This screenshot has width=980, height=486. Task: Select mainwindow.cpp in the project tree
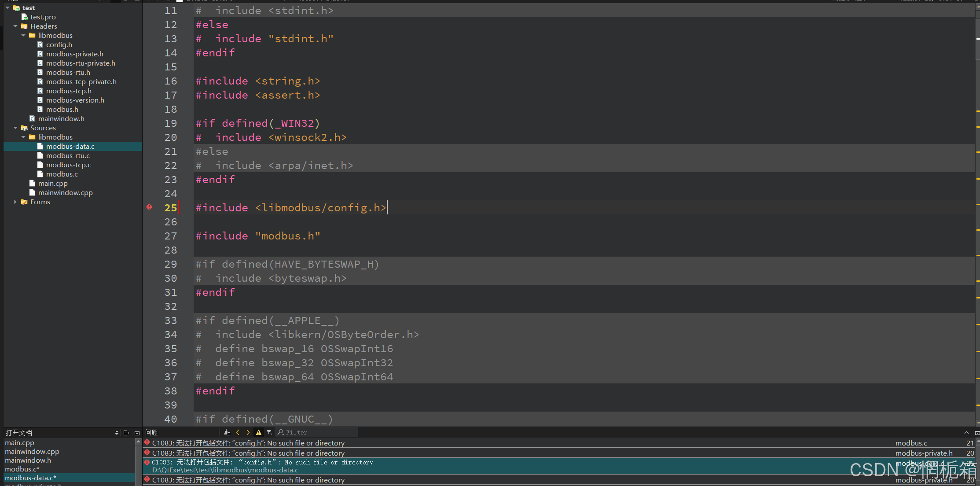pyautogui.click(x=65, y=192)
